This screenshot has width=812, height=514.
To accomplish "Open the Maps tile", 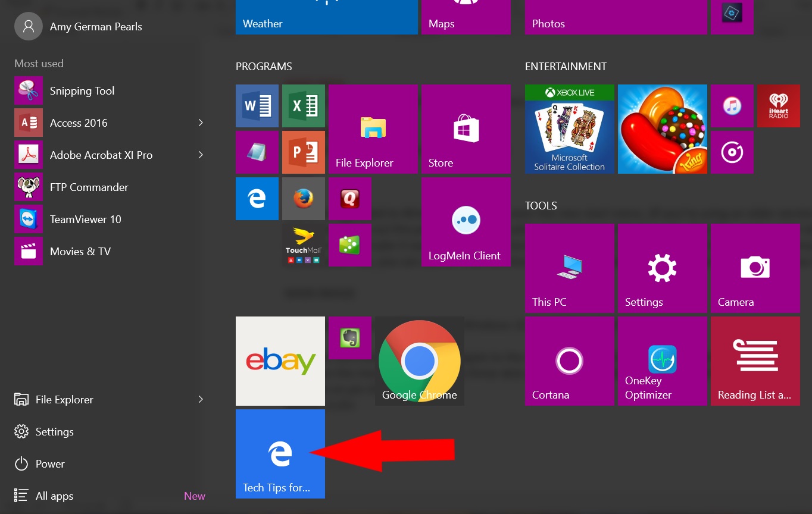I will (466, 17).
